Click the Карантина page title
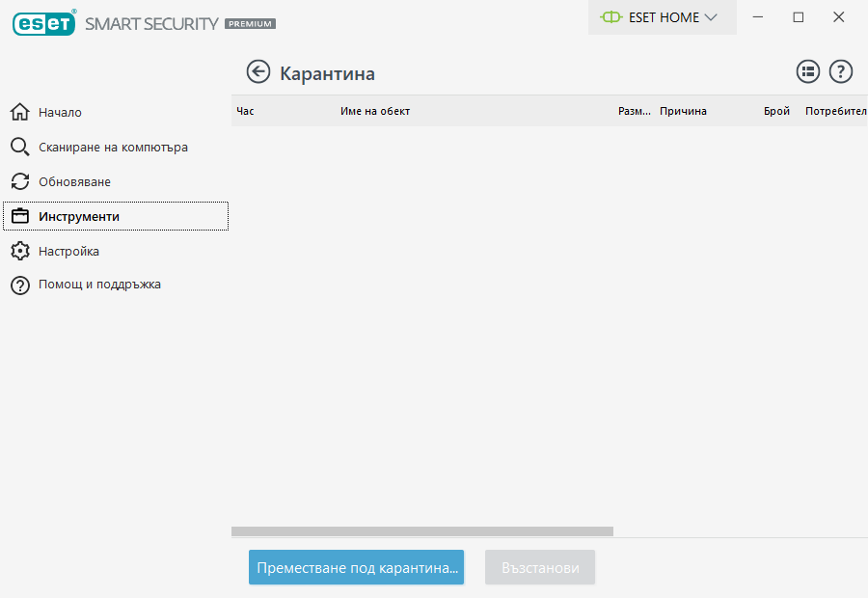The width and height of the screenshot is (868, 598). (x=327, y=73)
